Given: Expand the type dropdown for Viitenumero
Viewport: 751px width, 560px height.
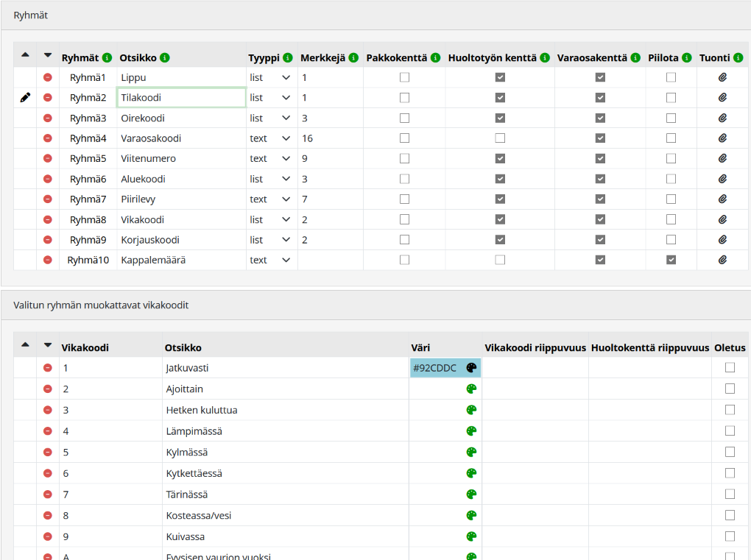Looking at the screenshot, I should click(270, 158).
